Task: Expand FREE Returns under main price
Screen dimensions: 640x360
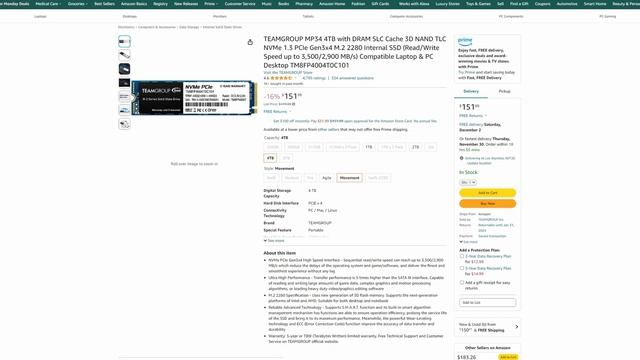Action: coord(278,111)
